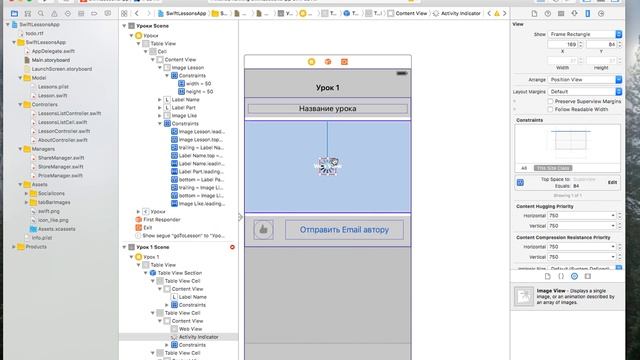This screenshot has width=640, height=360.
Task: Open the Test navigator icon
Action: (68, 13)
